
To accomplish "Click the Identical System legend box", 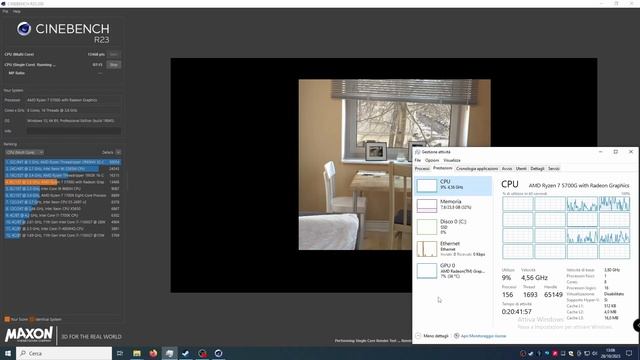I will pyautogui.click(x=32, y=319).
